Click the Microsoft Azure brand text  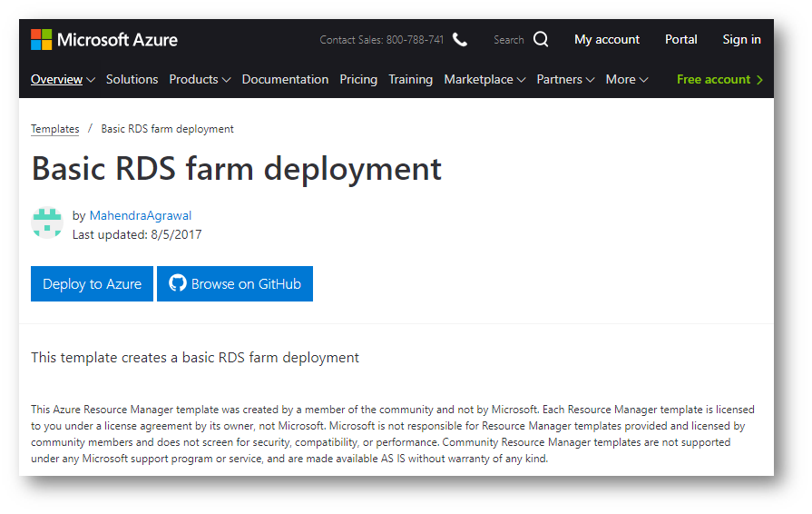[118, 40]
